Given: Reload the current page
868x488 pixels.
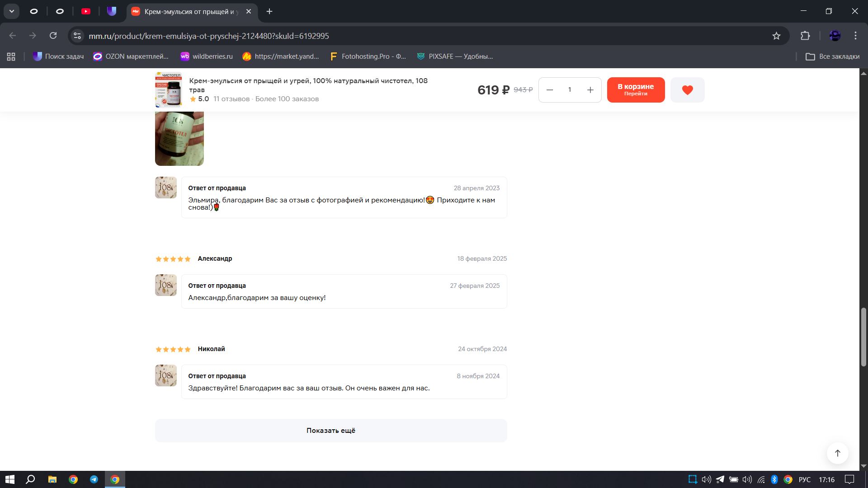Looking at the screenshot, I should (53, 36).
